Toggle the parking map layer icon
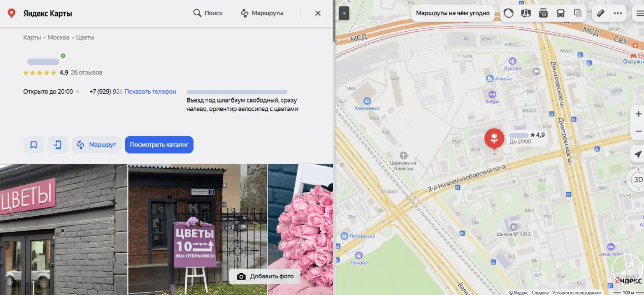 526,13
